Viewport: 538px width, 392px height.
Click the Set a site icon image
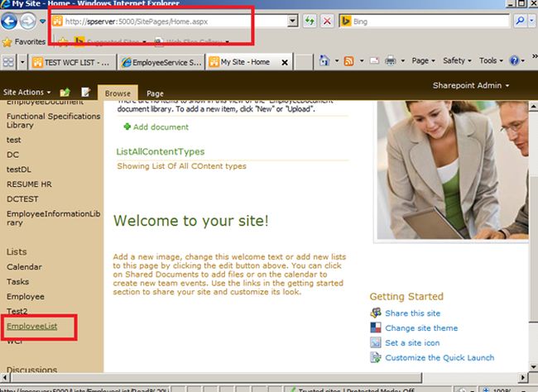(x=376, y=342)
